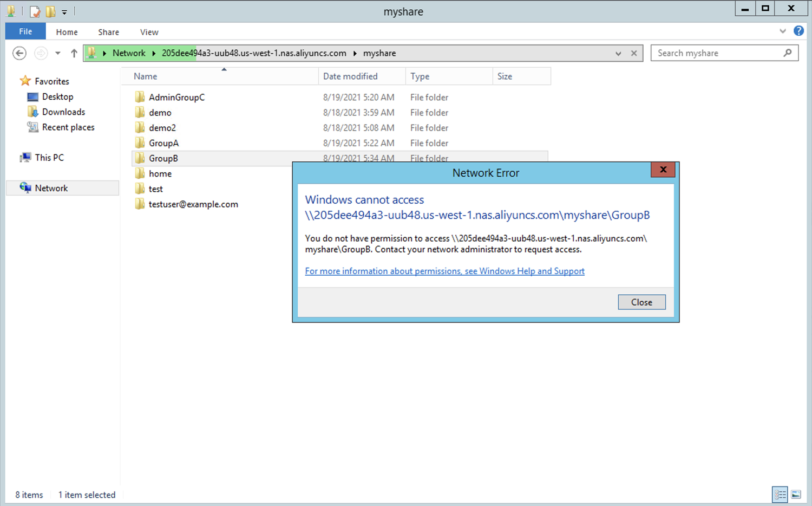Click the GroupB folder icon
This screenshot has height=506, width=812.
point(140,158)
